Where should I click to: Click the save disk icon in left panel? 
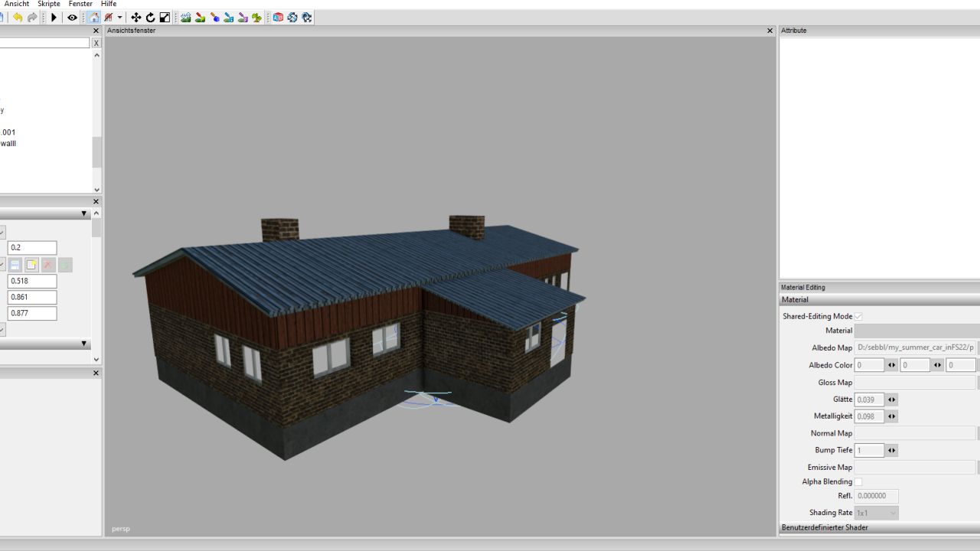click(15, 265)
